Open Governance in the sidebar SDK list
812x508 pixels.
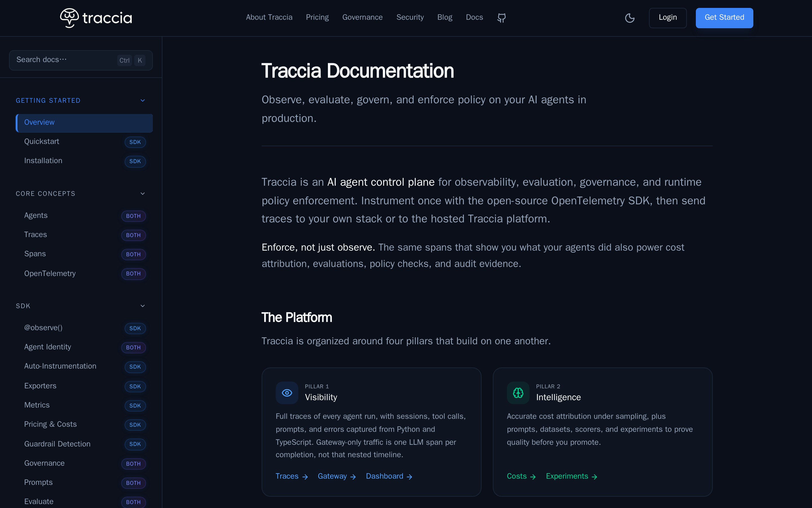(84, 463)
